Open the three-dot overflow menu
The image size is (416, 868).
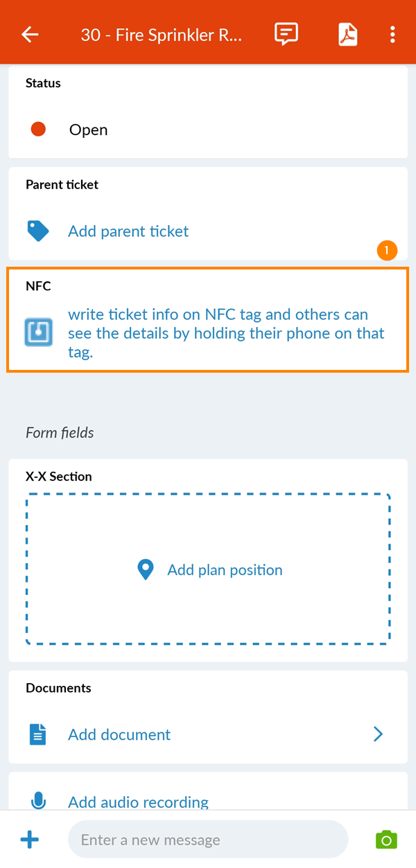[392, 34]
